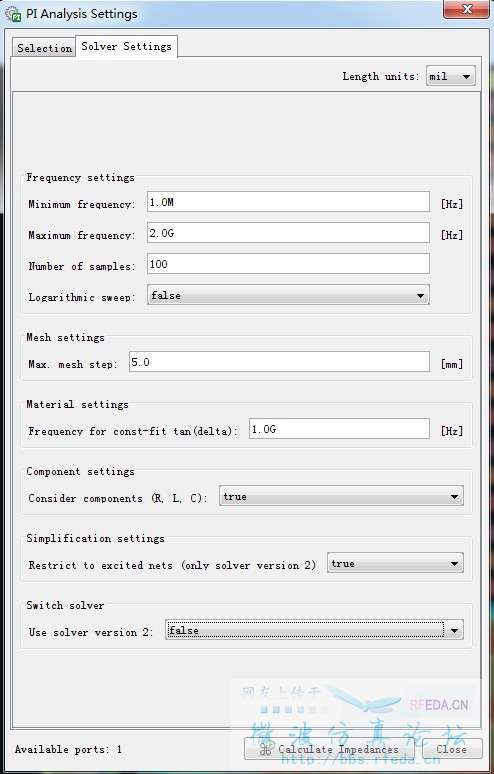This screenshot has width=494, height=774.
Task: Click the Max. mesh step field
Action: point(279,362)
